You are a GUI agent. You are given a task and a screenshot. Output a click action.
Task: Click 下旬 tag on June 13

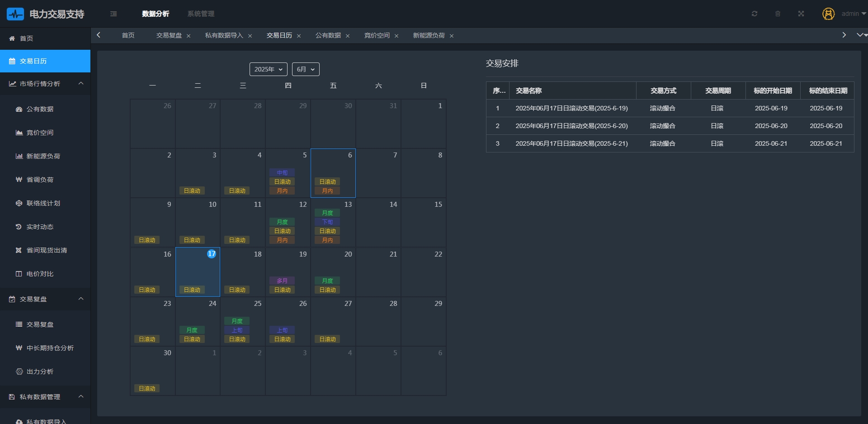coord(327,222)
